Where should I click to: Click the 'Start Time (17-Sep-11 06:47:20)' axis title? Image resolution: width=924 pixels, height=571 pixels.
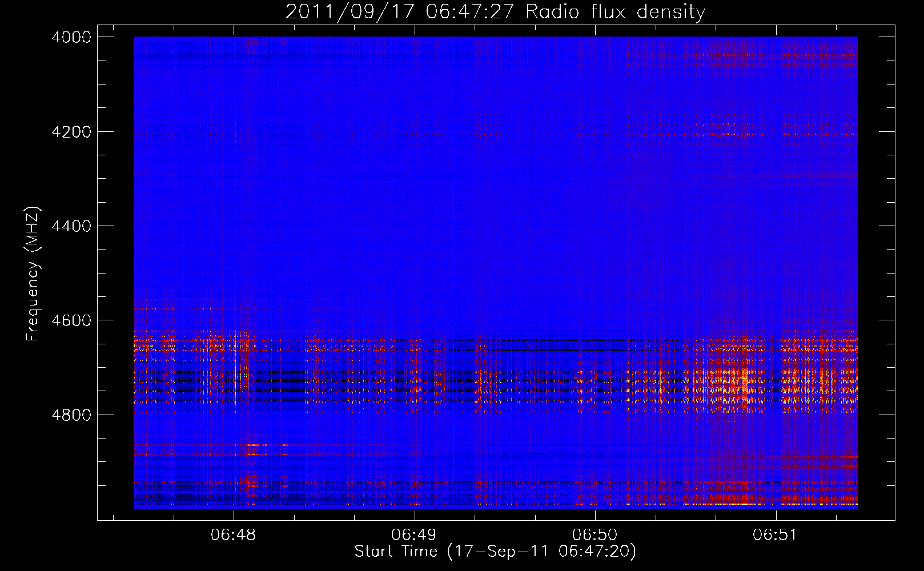[x=495, y=552]
